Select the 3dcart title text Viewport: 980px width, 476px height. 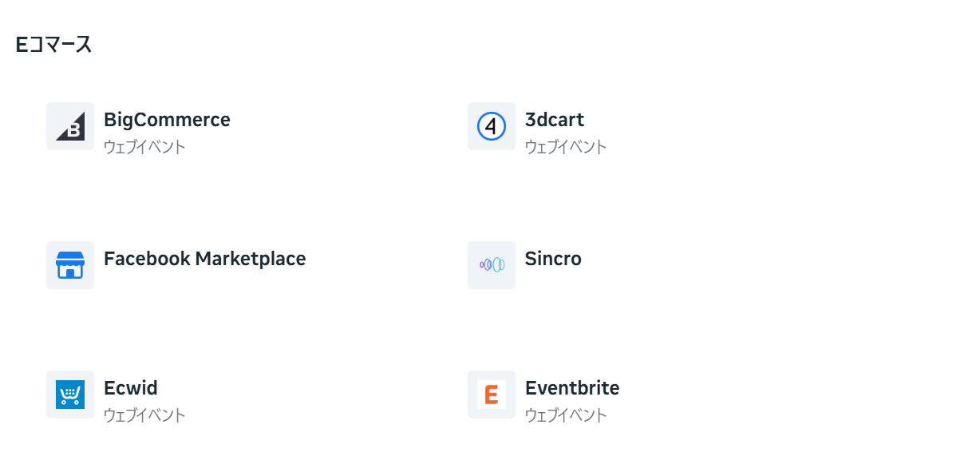pyautogui.click(x=554, y=120)
